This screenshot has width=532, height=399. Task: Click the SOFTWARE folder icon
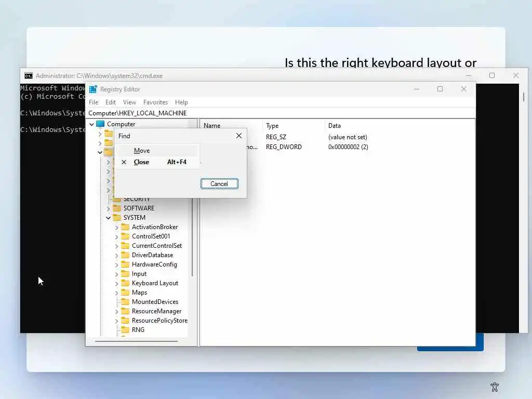pos(117,208)
